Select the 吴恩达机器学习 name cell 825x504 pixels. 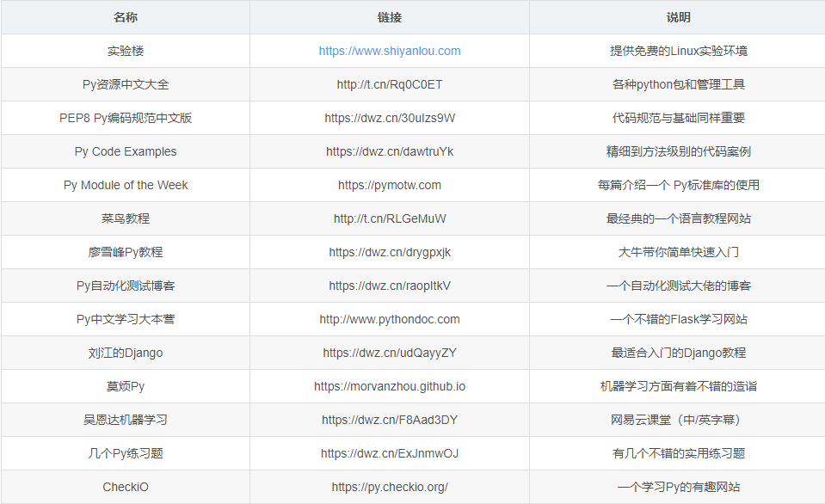[x=126, y=420]
